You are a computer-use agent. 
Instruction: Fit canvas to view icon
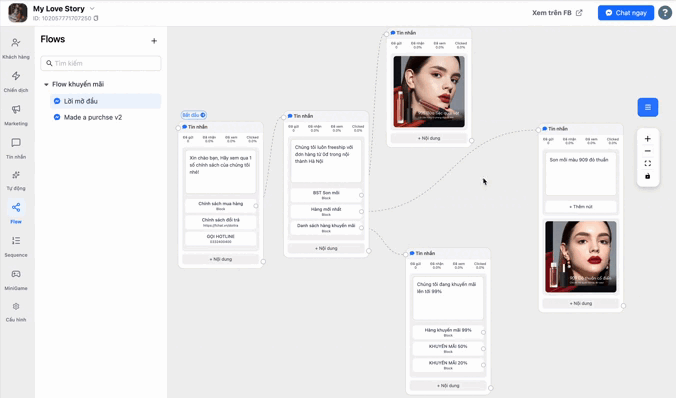click(x=648, y=163)
